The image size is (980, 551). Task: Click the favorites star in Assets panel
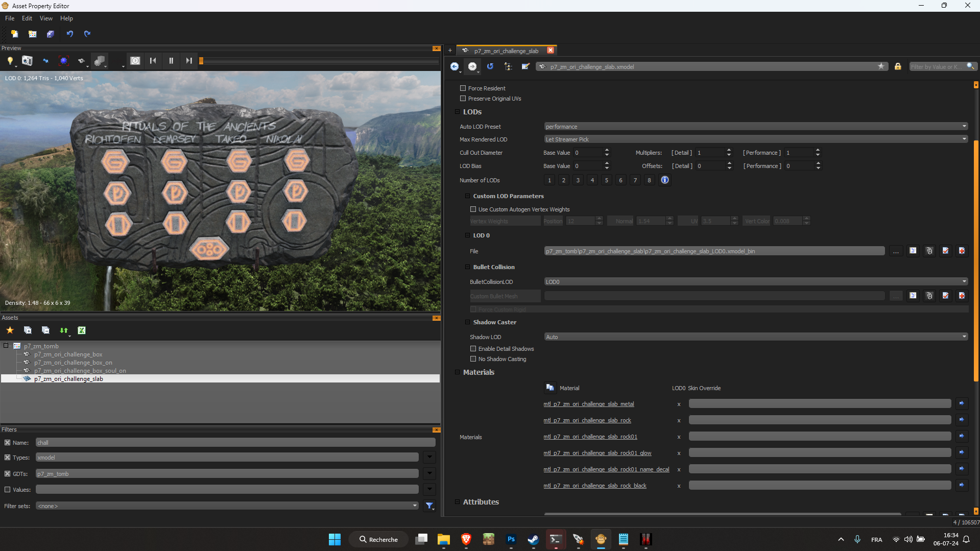[x=10, y=330]
